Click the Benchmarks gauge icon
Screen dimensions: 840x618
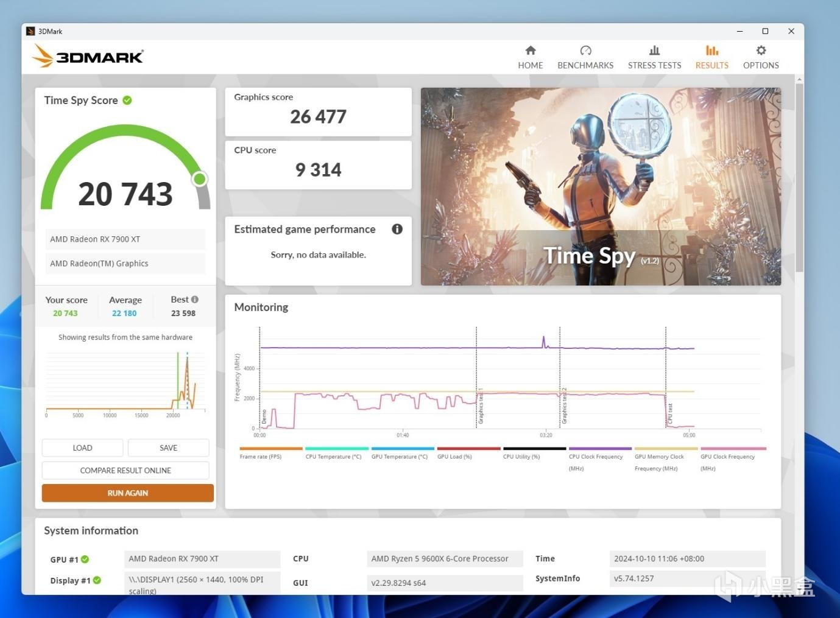pyautogui.click(x=585, y=51)
